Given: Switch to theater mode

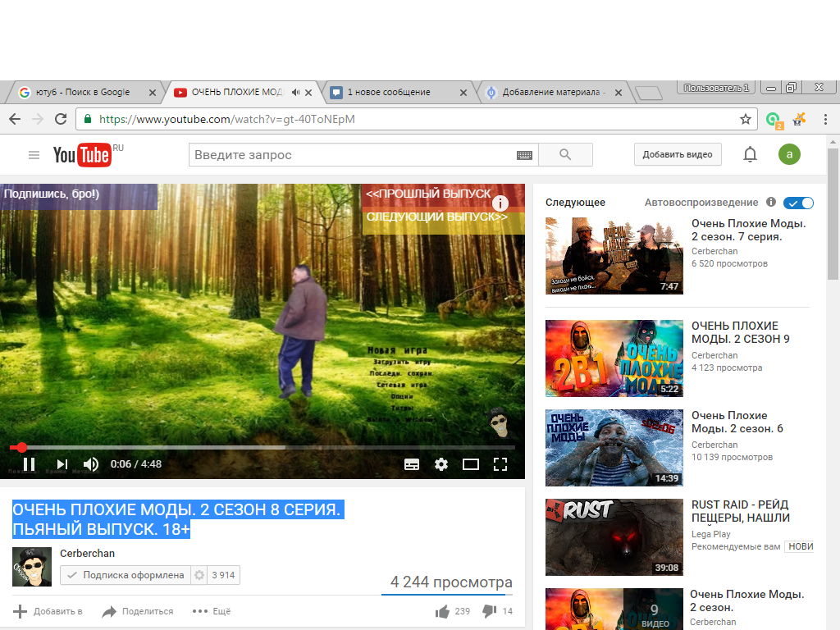Looking at the screenshot, I should click(470, 464).
